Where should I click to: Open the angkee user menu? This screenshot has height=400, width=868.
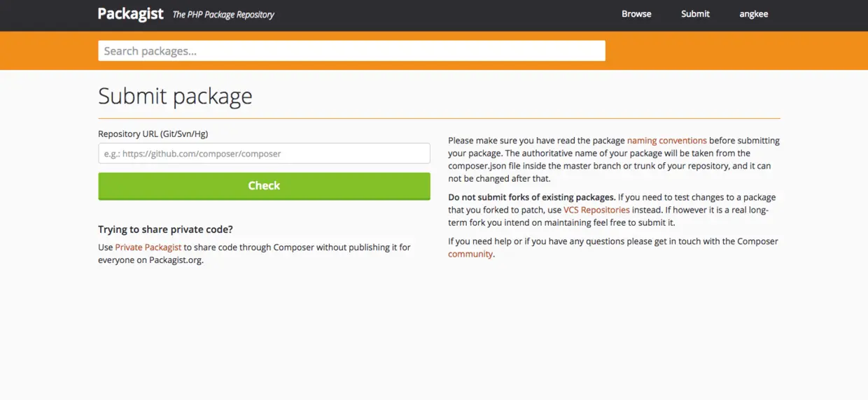754,14
